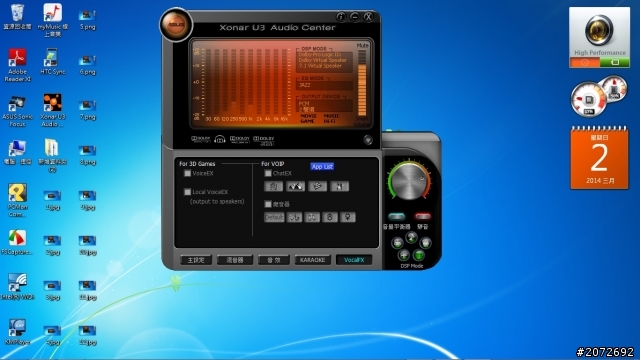Enable the VoiceEX checkbox
This screenshot has height=360, width=640.
pos(187,173)
